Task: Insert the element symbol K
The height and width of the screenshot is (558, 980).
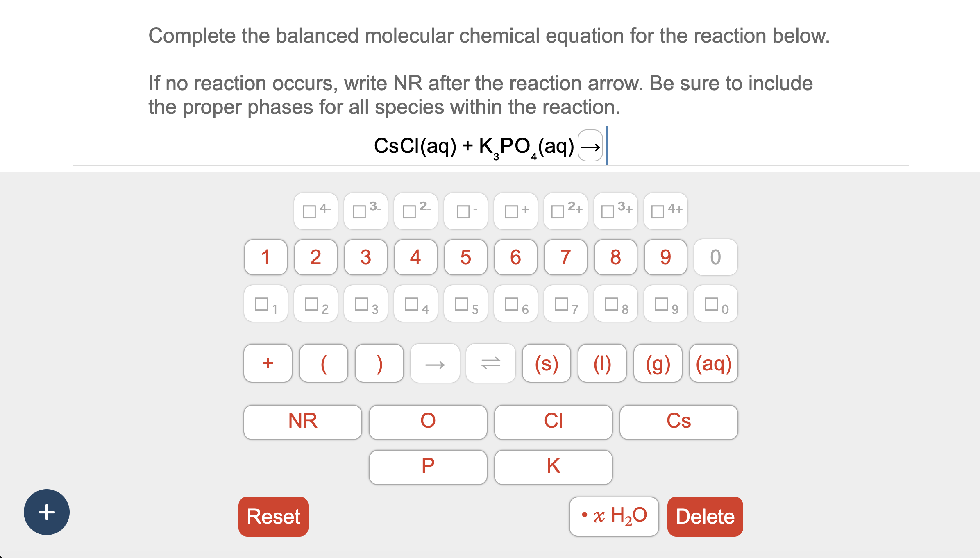Action: pyautogui.click(x=553, y=467)
